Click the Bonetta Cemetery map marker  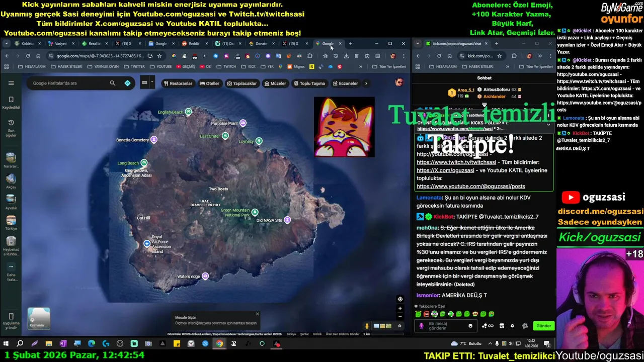154,140
